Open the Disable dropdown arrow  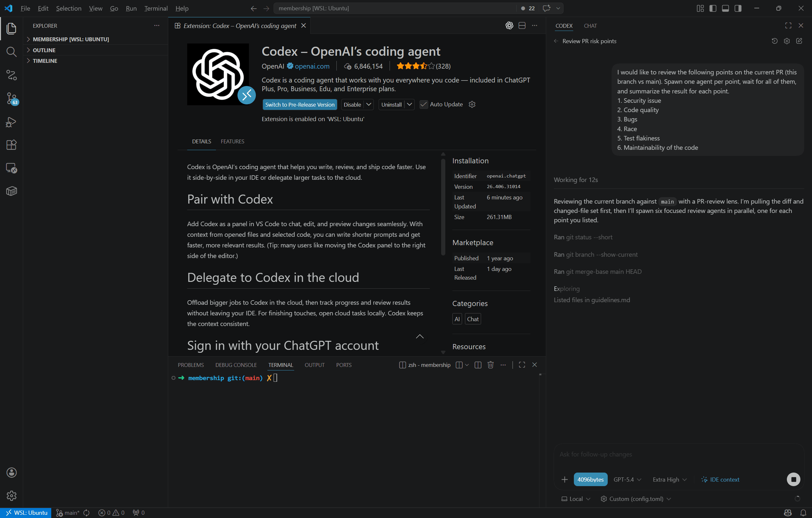[369, 104]
